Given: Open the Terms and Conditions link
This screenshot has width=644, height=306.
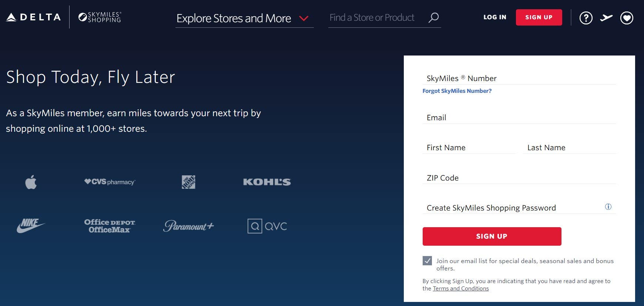Looking at the screenshot, I should pyautogui.click(x=461, y=289).
